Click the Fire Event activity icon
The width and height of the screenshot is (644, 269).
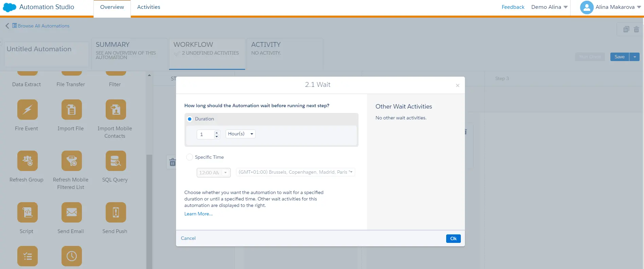click(x=27, y=110)
